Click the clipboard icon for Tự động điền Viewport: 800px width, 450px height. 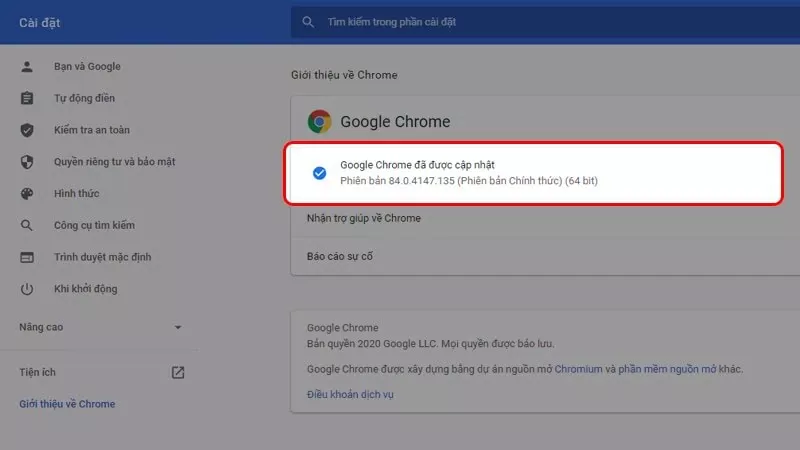point(27,98)
